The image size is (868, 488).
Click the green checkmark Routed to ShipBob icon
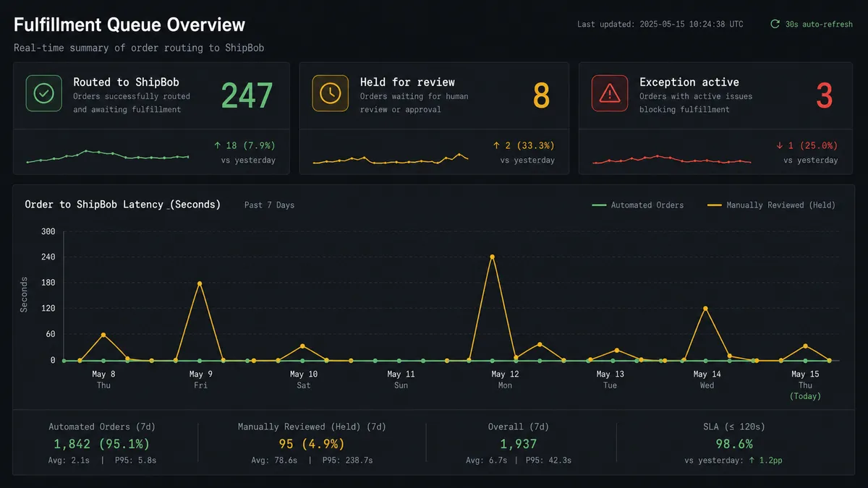pos(43,93)
